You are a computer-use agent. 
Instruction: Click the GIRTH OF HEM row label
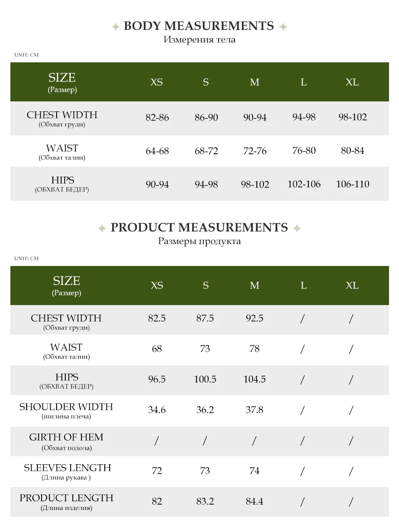point(66,442)
